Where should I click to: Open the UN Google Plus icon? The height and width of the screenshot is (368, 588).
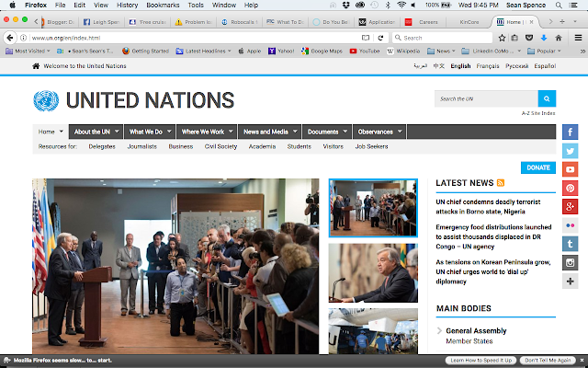coord(570,206)
